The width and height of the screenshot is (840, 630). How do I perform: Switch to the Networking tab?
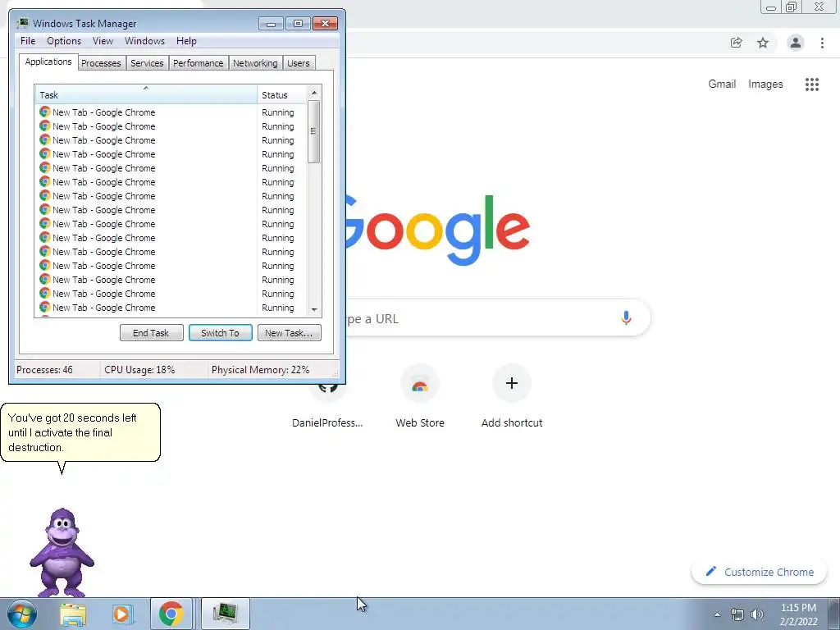pyautogui.click(x=255, y=63)
